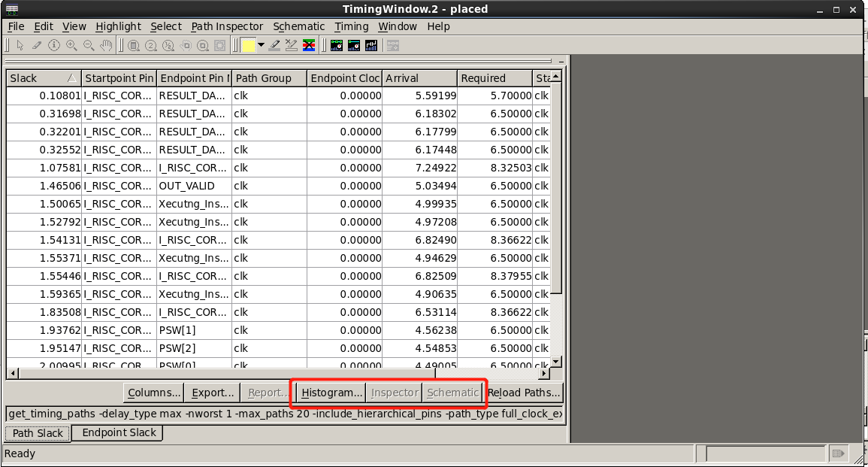
Task: Click the Columns... button
Action: [x=154, y=393]
